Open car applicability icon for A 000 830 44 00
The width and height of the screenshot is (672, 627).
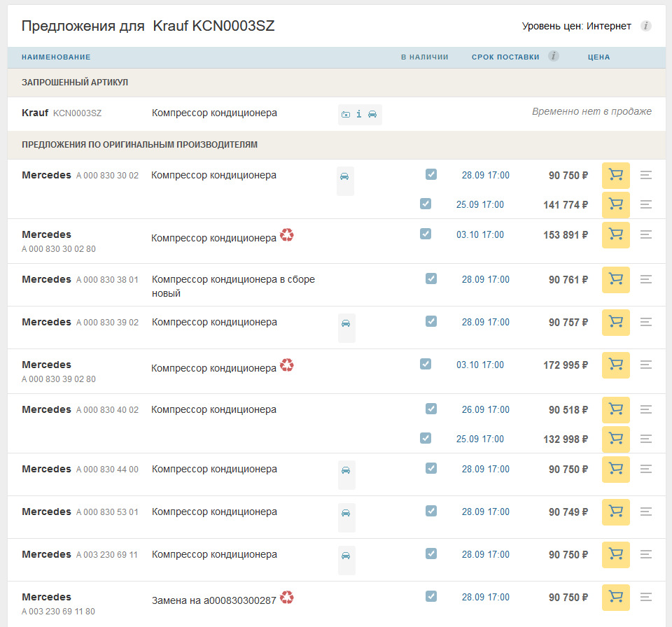(x=346, y=470)
